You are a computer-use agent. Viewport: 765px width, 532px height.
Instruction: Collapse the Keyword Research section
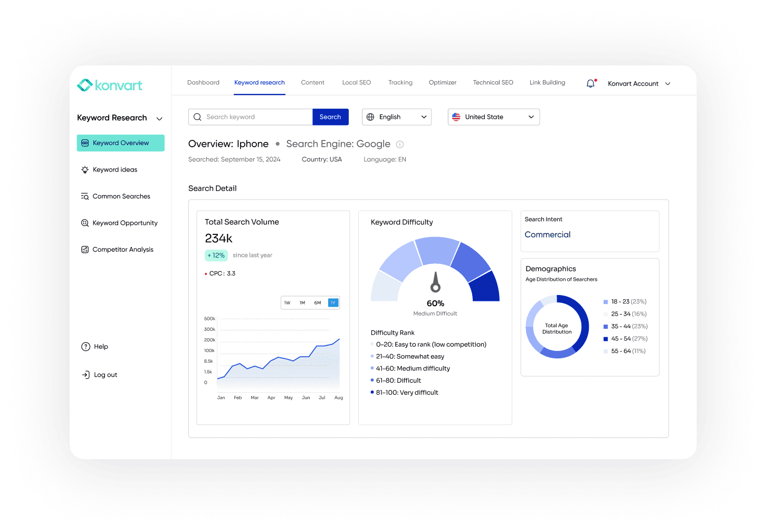click(159, 118)
